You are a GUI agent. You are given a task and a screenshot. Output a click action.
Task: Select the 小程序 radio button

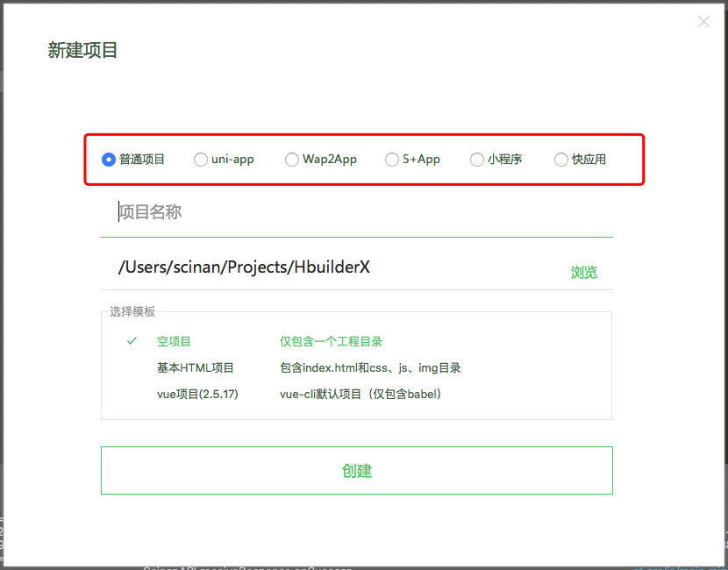(x=477, y=160)
